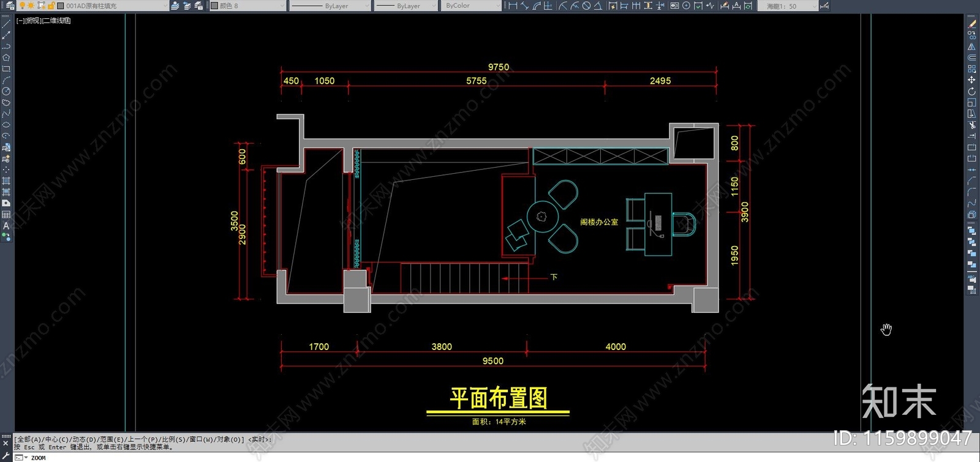Select the Revision Cloud tool
Viewport: 980px width, 462px height.
tap(6, 102)
